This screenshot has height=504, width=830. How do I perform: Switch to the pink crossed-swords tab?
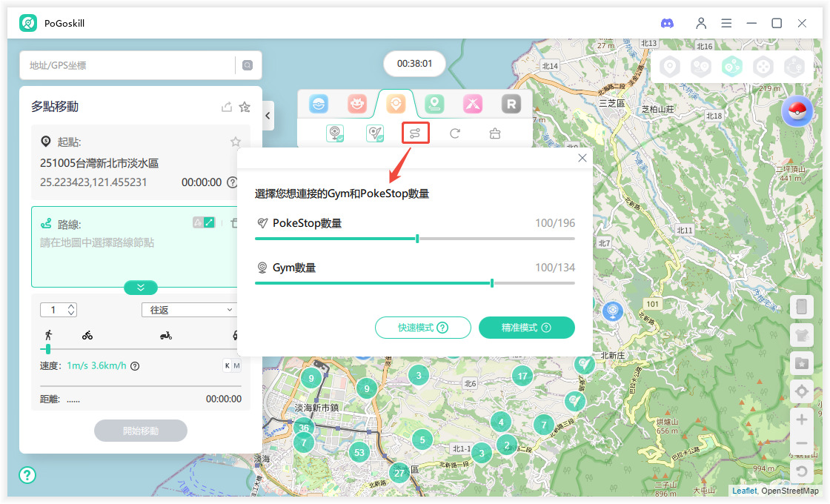[x=473, y=104]
